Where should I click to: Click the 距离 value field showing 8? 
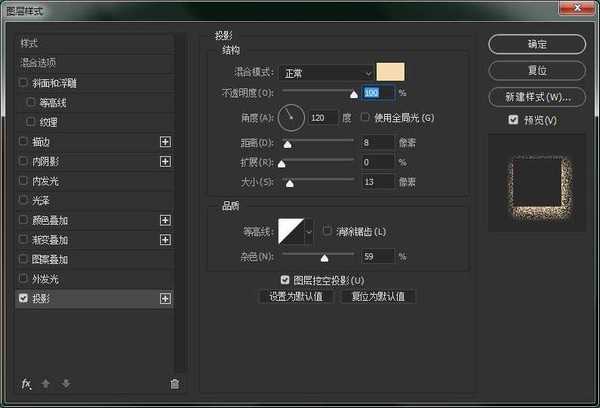click(377, 142)
